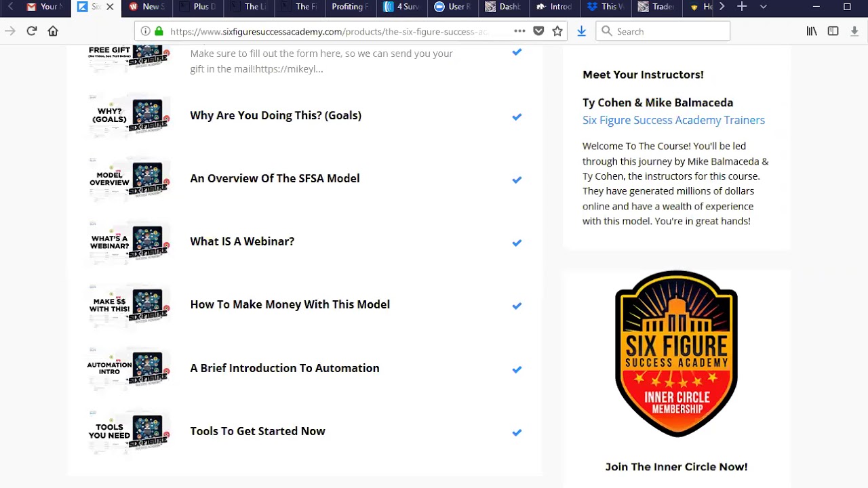
Task: Click the forward navigation arrow
Action: pyautogui.click(x=10, y=31)
